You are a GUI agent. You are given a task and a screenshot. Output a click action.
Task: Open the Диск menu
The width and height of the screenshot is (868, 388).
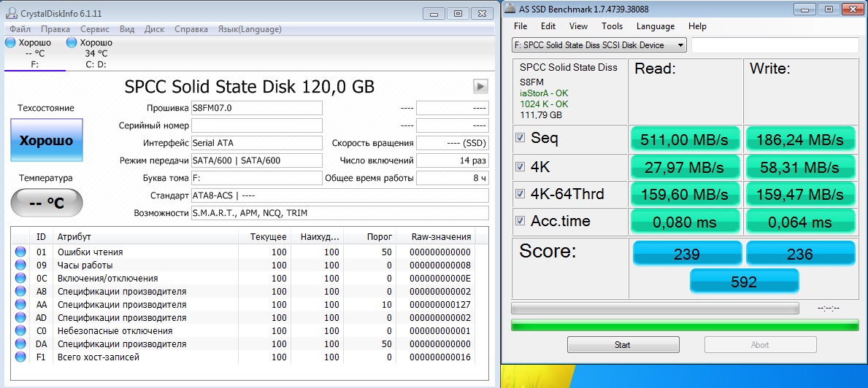pos(154,28)
